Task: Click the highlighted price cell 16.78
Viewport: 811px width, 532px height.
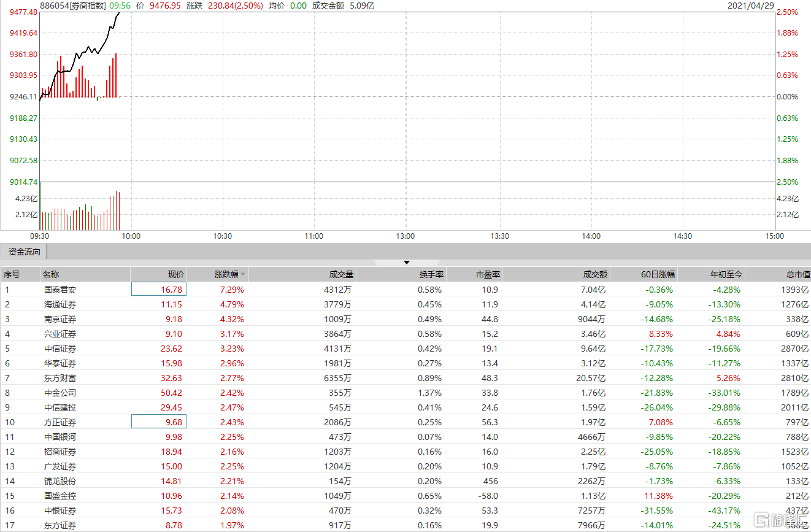Action: (159, 290)
